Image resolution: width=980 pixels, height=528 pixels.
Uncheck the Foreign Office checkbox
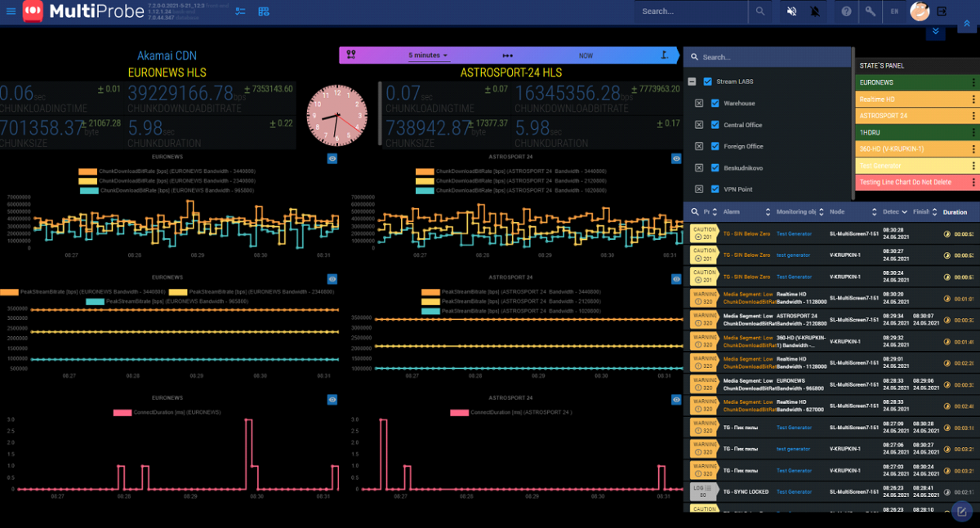click(715, 147)
